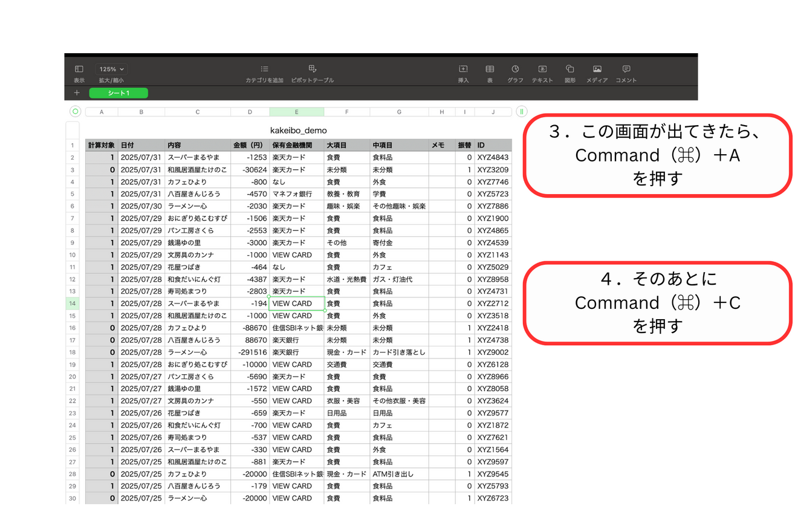Select the 衣服・美容 cell

[x=347, y=401]
